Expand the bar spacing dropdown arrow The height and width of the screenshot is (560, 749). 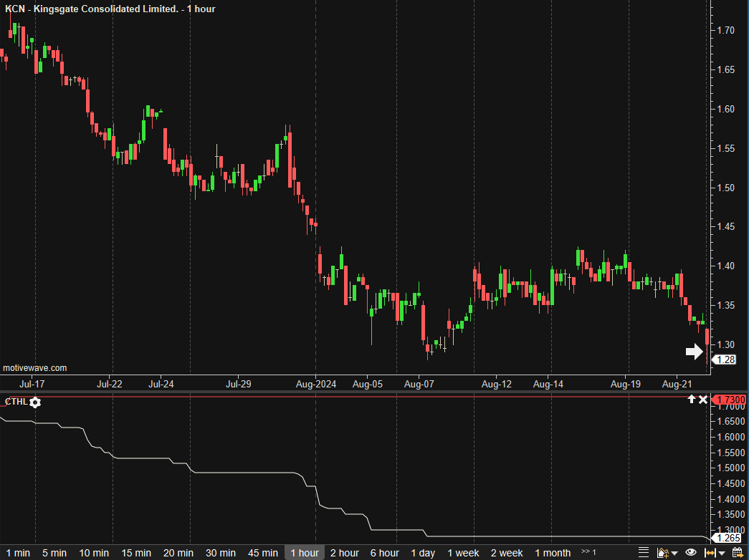722,553
